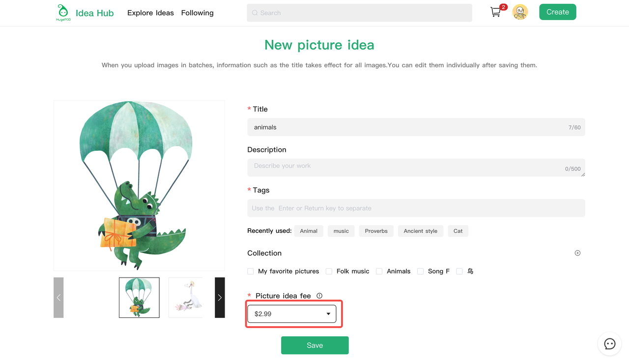Check My favorite pictures collection
Viewport: 629px width, 364px height.
click(x=251, y=271)
